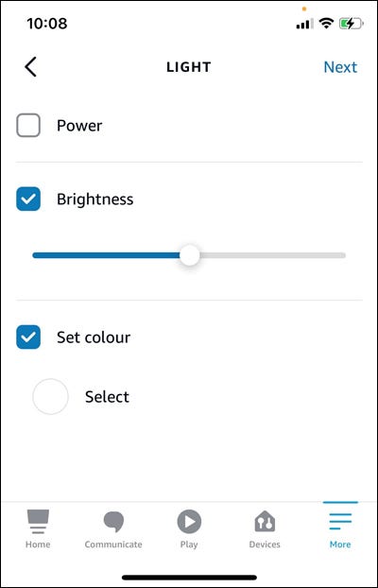
Task: Tap the Select colour label
Action: (107, 397)
